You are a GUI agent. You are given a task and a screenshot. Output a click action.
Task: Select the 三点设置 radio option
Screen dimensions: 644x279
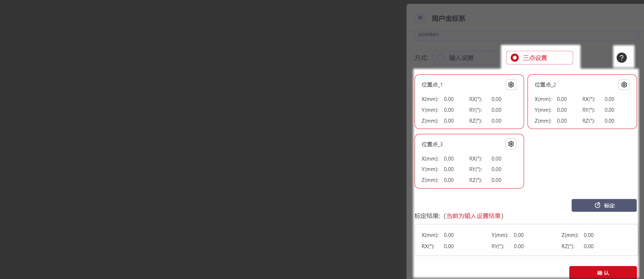pos(515,58)
